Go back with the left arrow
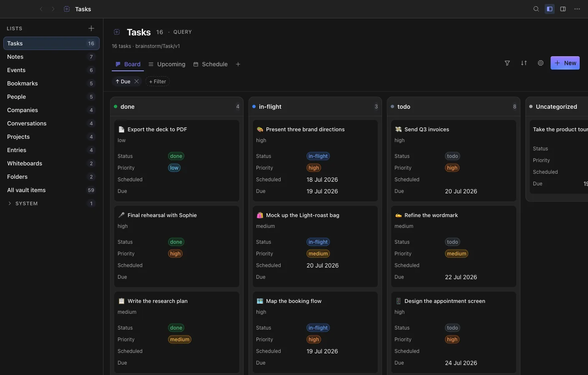Screen dimensions: 588x375 [41, 9]
